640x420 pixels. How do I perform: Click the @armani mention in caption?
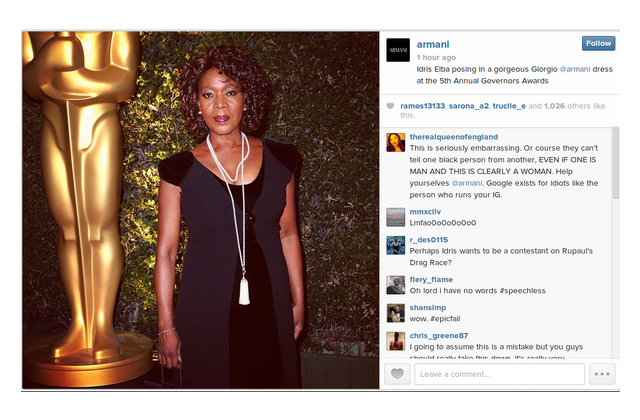(575, 69)
